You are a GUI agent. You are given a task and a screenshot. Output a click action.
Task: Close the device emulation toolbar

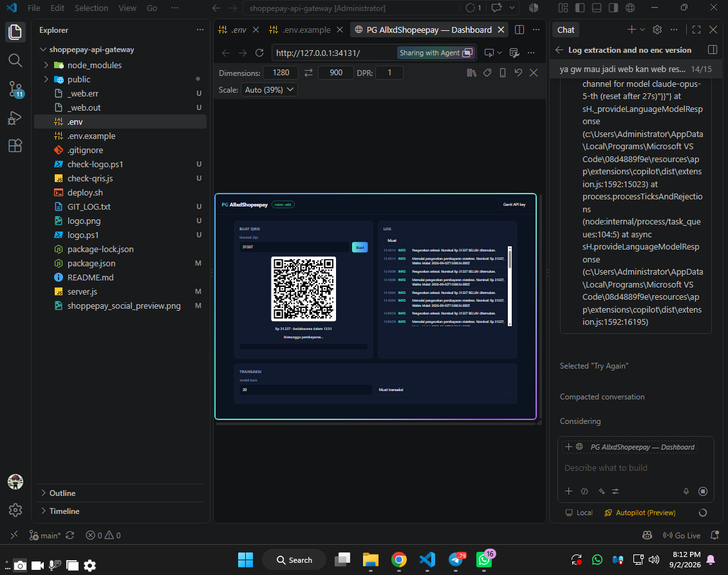tap(534, 73)
